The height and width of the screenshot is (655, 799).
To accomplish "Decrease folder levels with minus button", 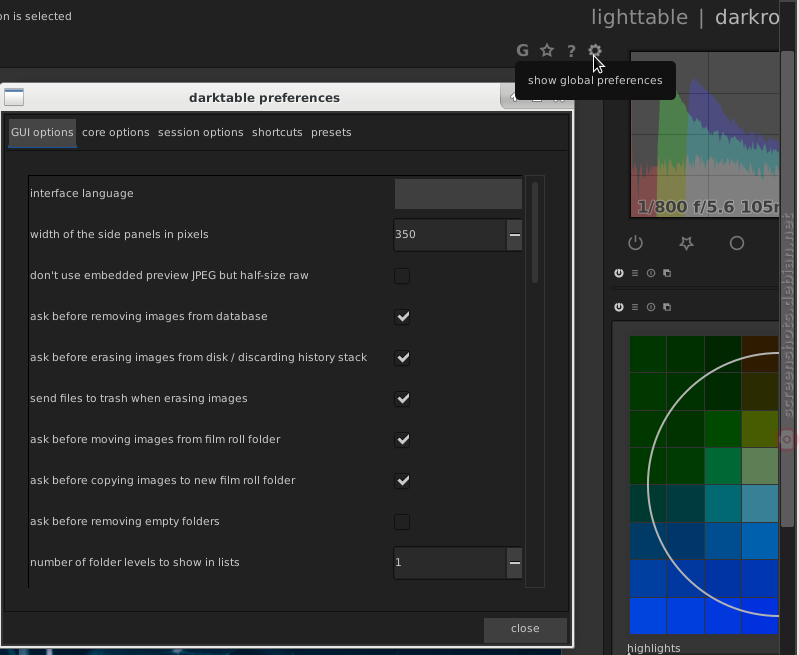I will (x=515, y=563).
